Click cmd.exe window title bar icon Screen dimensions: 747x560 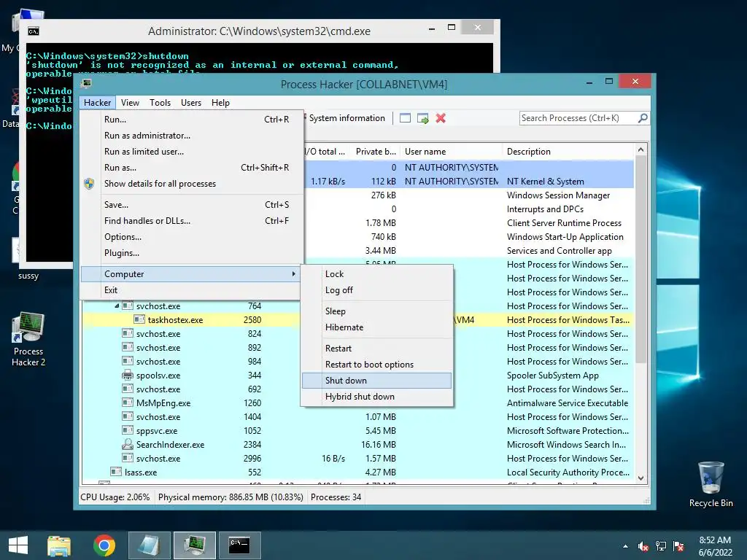click(x=34, y=31)
